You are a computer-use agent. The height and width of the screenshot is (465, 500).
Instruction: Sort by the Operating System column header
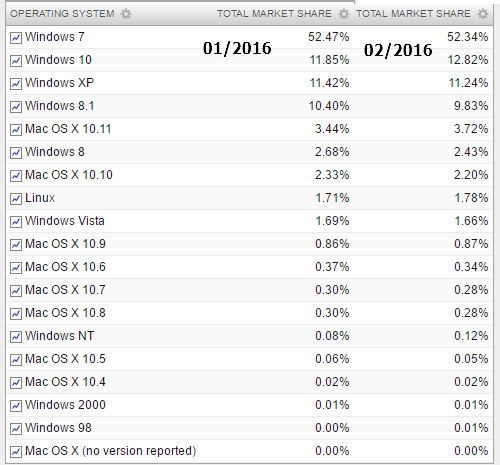point(62,14)
